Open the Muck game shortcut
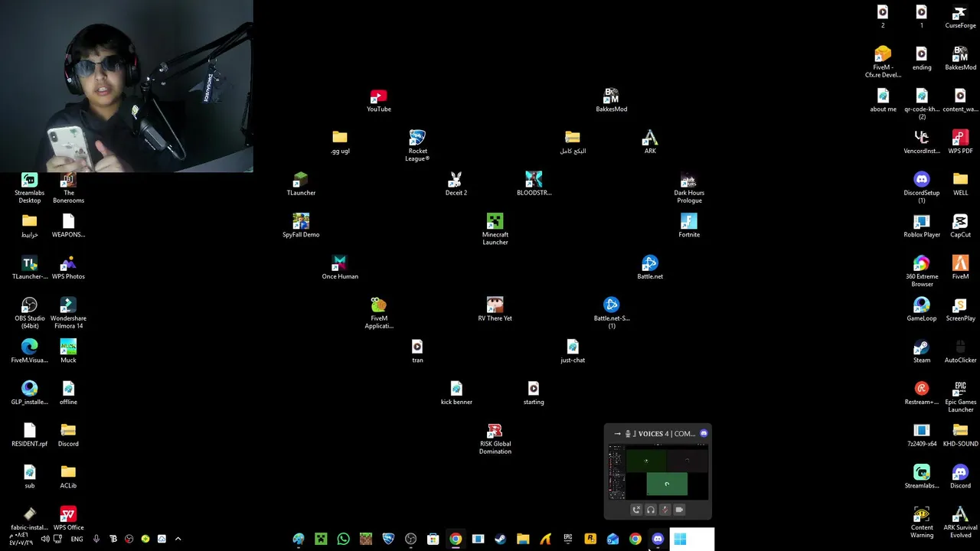The image size is (980, 551). pyautogui.click(x=68, y=351)
